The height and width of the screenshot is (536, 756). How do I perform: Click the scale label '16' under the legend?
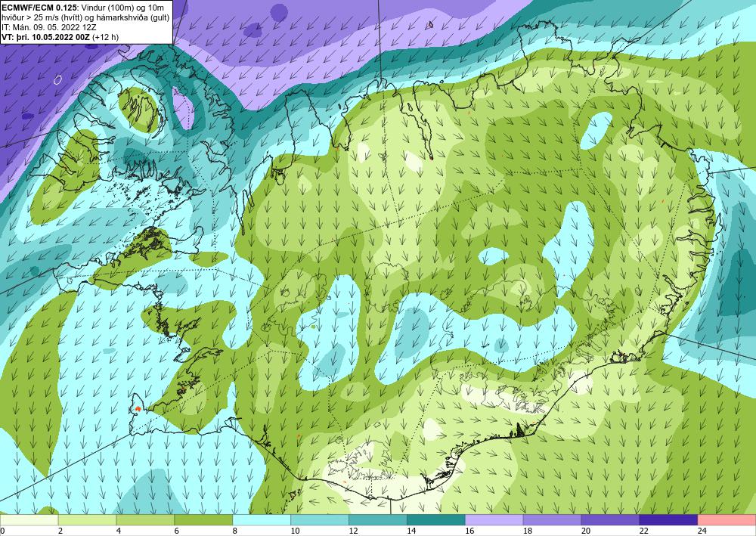click(469, 531)
